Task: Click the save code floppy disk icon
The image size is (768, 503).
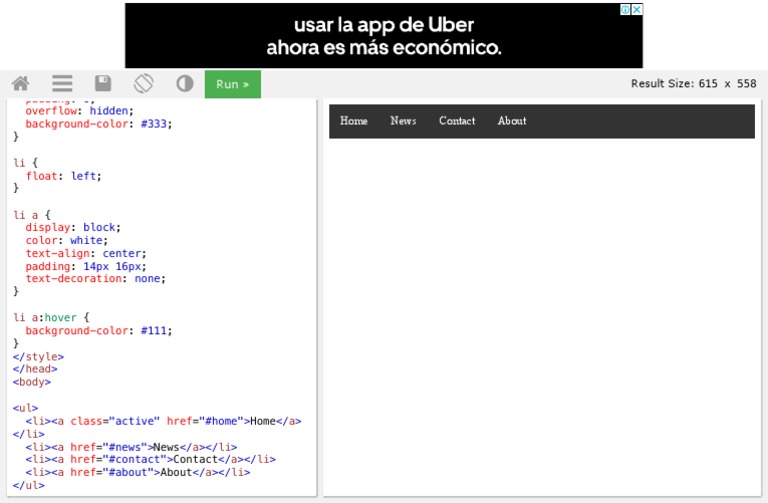Action: (103, 84)
